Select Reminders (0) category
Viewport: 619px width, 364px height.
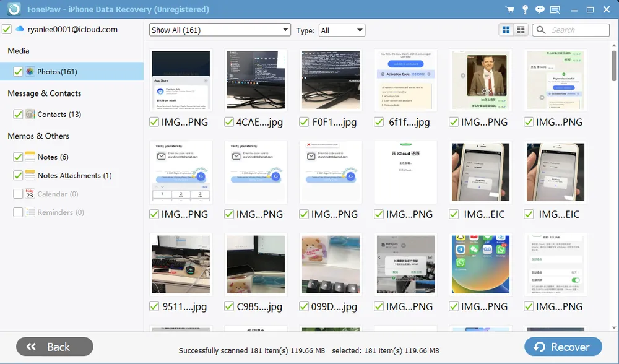(x=61, y=212)
